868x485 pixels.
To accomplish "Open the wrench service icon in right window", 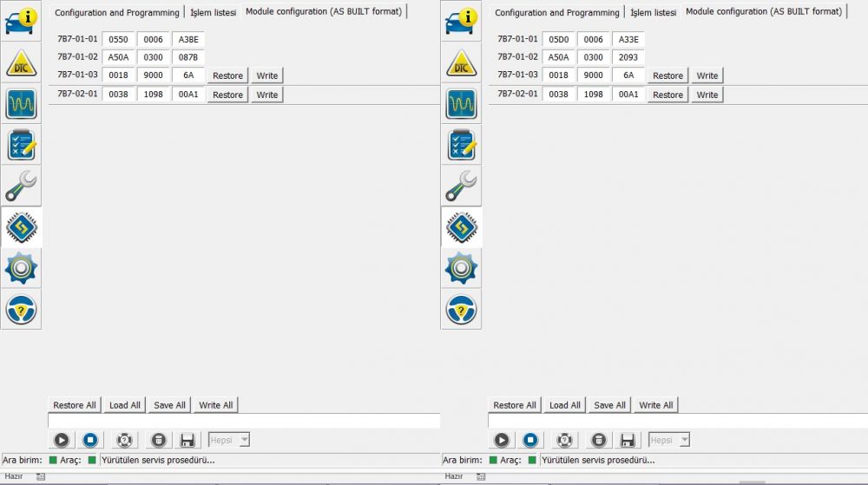I will click(x=461, y=186).
